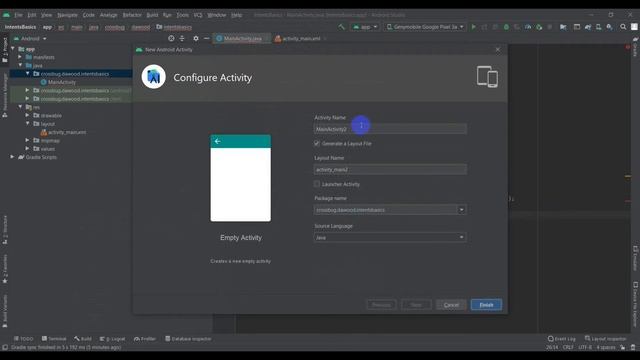Open the TODO tool window
The image size is (640, 360).
(24, 339)
